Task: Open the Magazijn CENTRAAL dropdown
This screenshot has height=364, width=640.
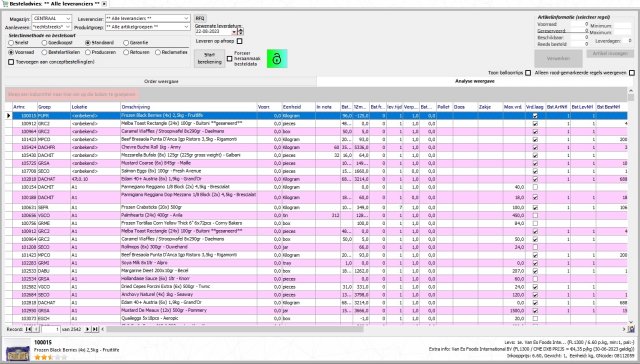Action: (68, 19)
